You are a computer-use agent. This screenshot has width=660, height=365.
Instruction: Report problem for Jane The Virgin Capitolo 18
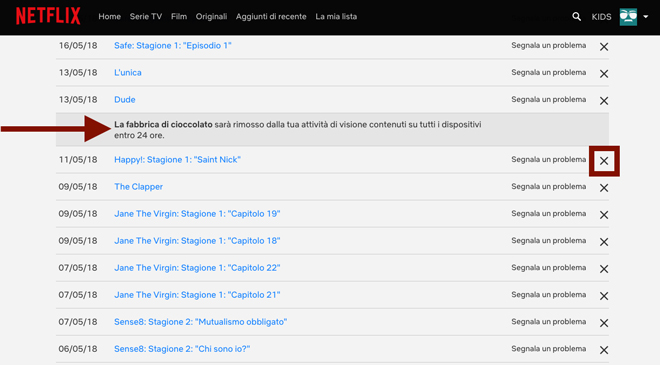548,240
